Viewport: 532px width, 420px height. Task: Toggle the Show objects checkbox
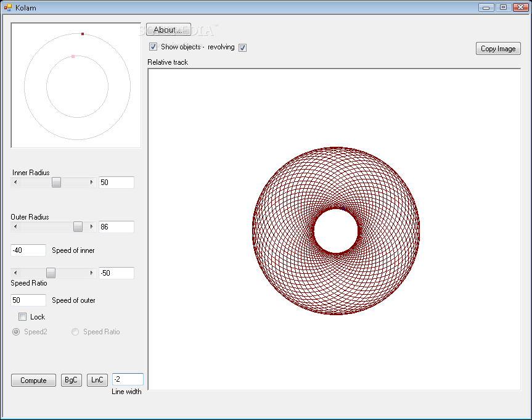click(153, 47)
